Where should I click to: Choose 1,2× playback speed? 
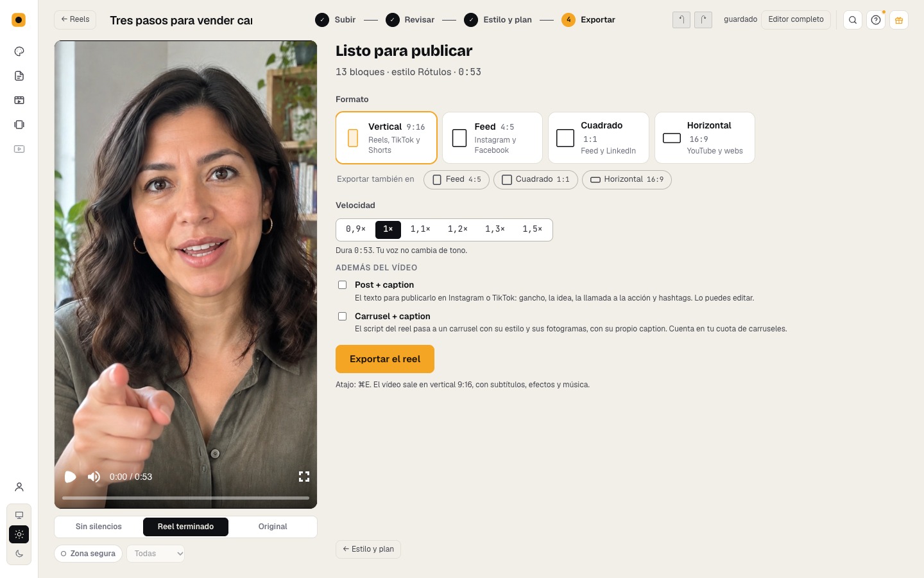point(458,229)
